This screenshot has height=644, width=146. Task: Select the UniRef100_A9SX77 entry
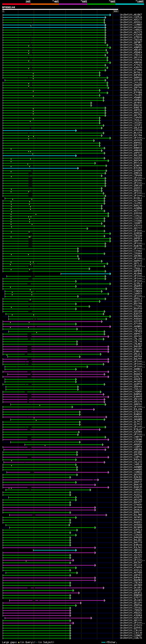pos(131,20)
